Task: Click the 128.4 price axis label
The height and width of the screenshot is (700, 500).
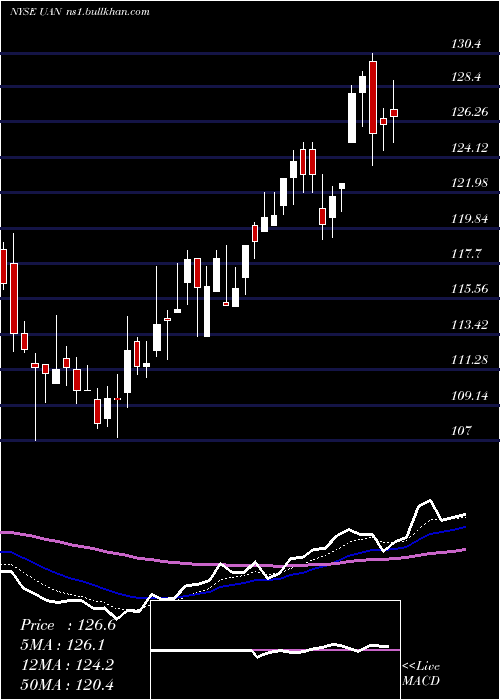Action: click(467, 77)
